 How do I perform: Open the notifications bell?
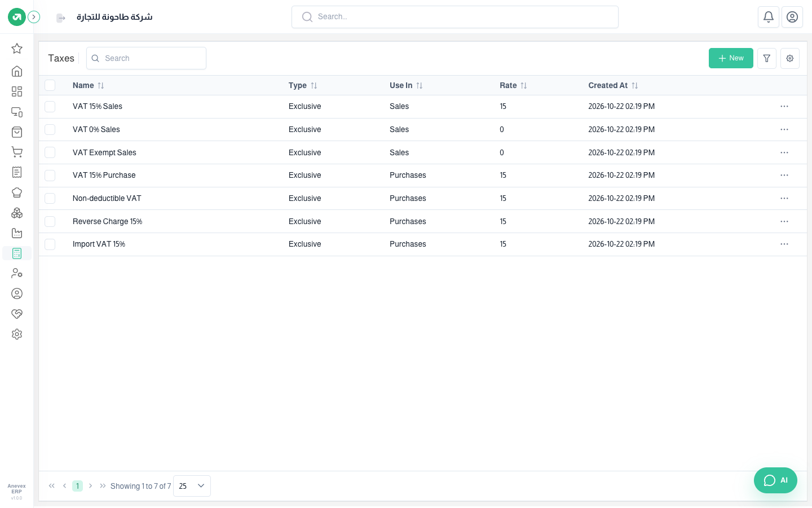tap(769, 17)
